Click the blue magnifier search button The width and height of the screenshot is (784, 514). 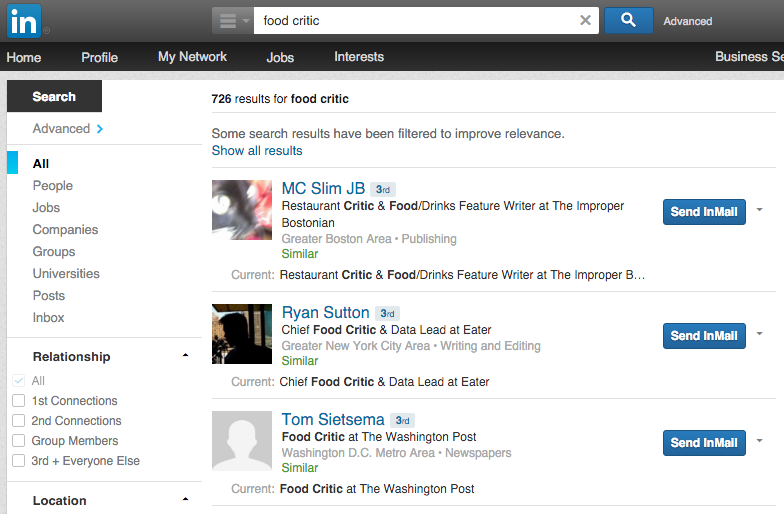[628, 20]
